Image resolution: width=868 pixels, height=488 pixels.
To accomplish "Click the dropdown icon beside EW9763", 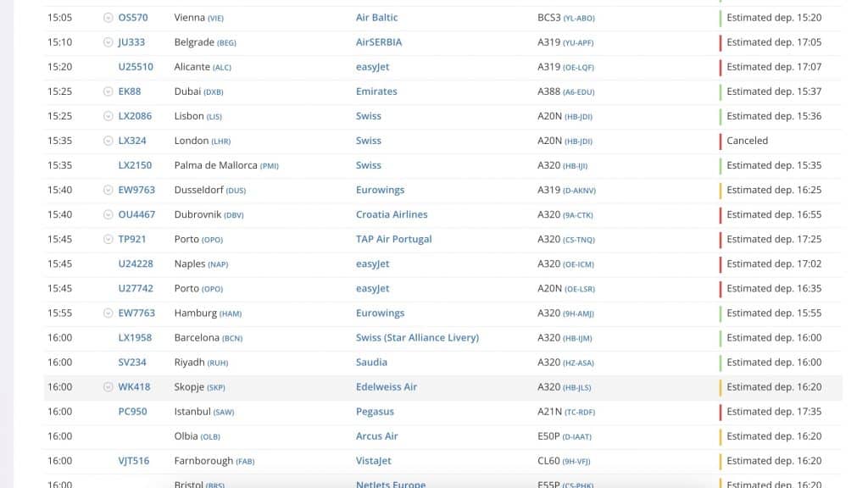I will 108,190.
